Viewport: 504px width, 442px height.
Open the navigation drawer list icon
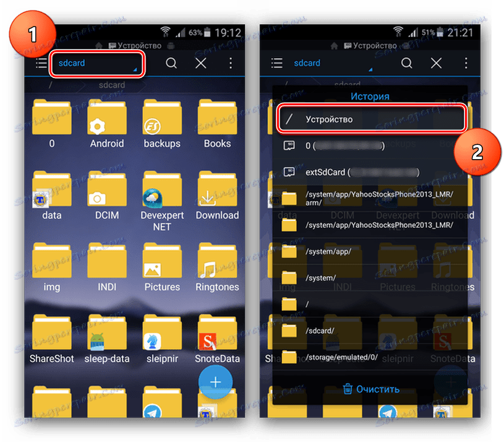pos(40,63)
